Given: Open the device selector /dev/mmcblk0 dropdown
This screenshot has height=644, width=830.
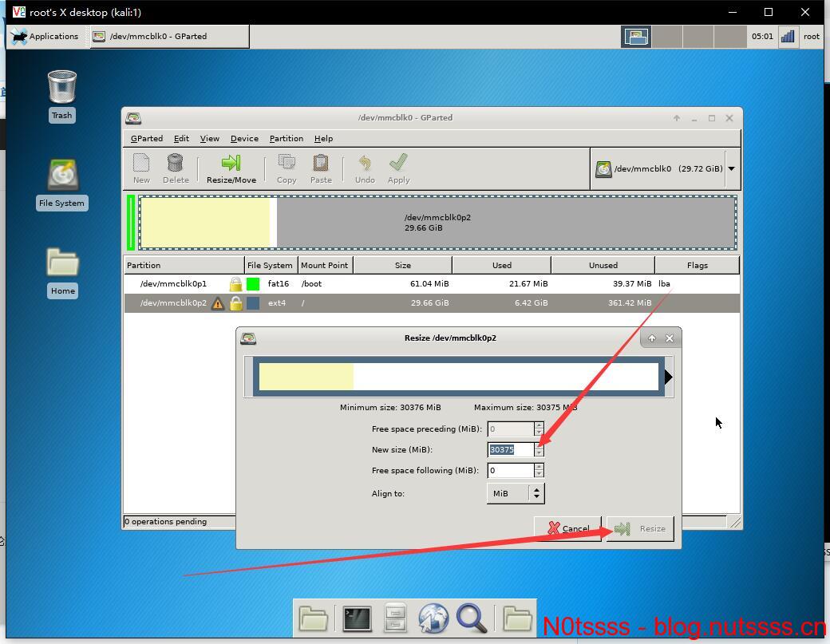Looking at the screenshot, I should coord(666,169).
